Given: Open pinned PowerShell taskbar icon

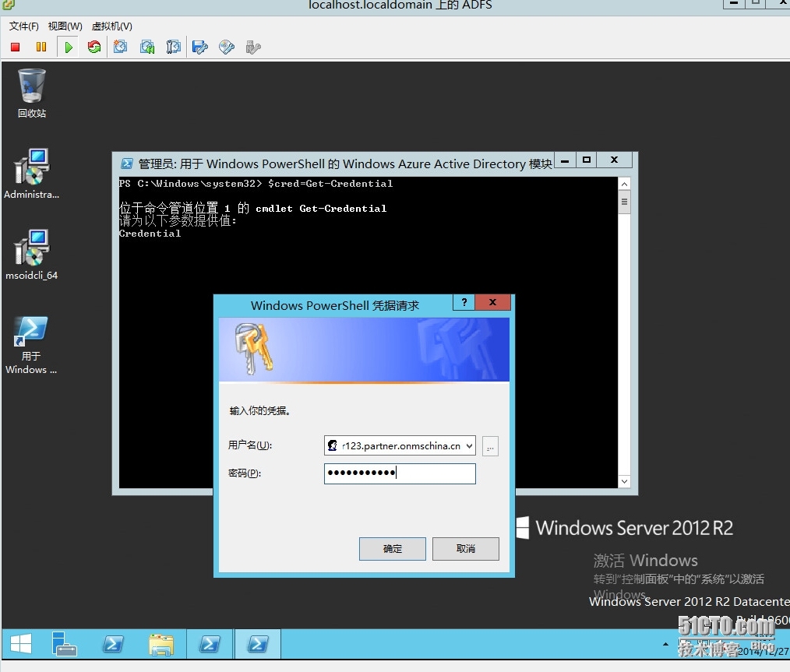Looking at the screenshot, I should (112, 644).
